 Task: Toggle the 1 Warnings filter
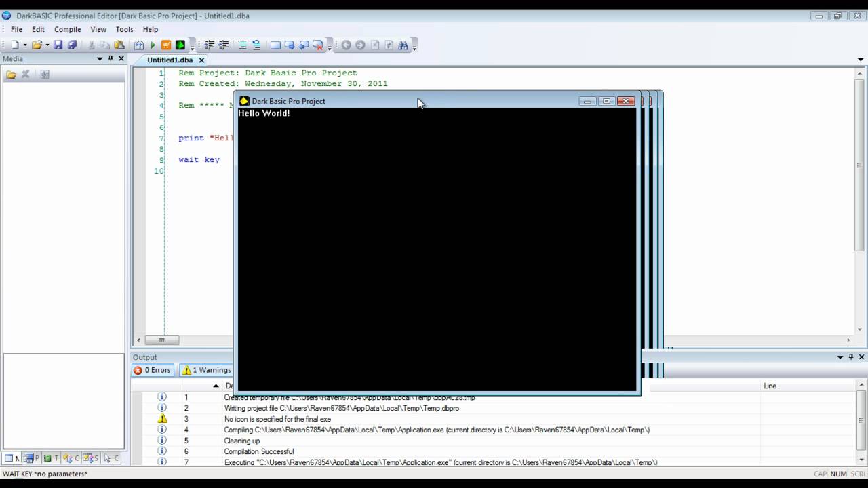pos(207,370)
